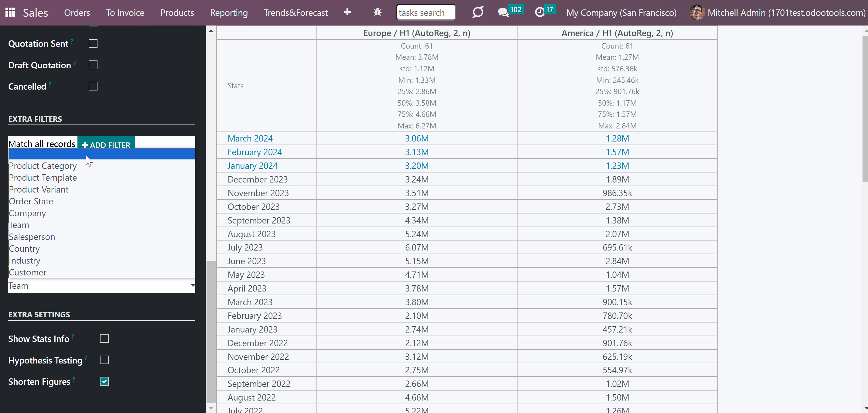
Task: Select Product Category from dropdown list
Action: [x=43, y=166]
